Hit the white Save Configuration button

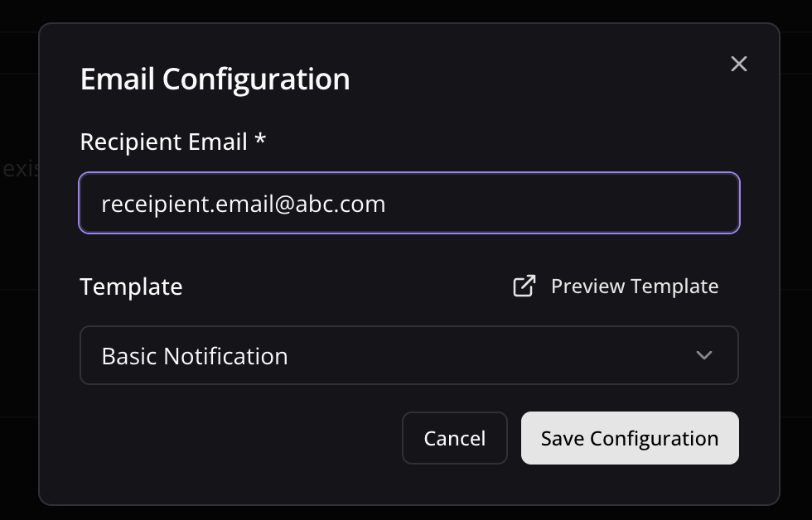pos(630,438)
